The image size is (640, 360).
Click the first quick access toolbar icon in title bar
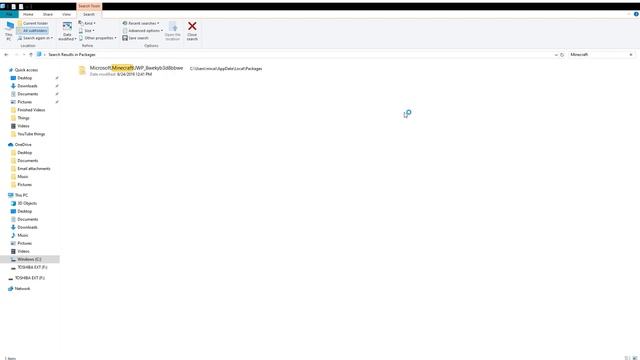coord(3,6)
